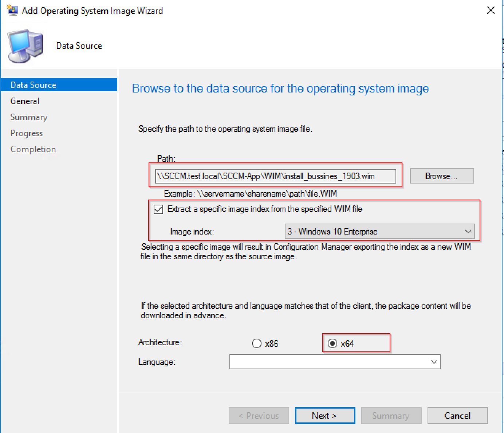Click the Path text field
The image size is (504, 433).
coord(275,176)
